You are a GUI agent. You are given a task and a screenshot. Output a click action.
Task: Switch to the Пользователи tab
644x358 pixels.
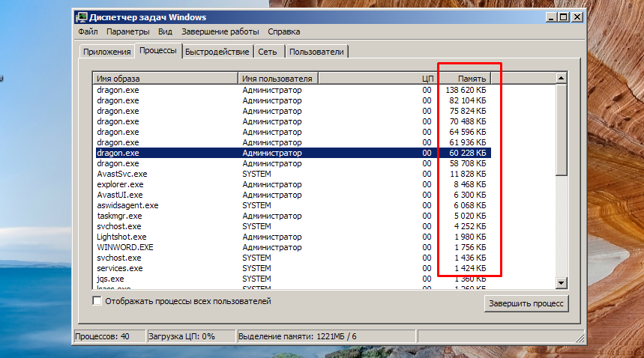316,52
